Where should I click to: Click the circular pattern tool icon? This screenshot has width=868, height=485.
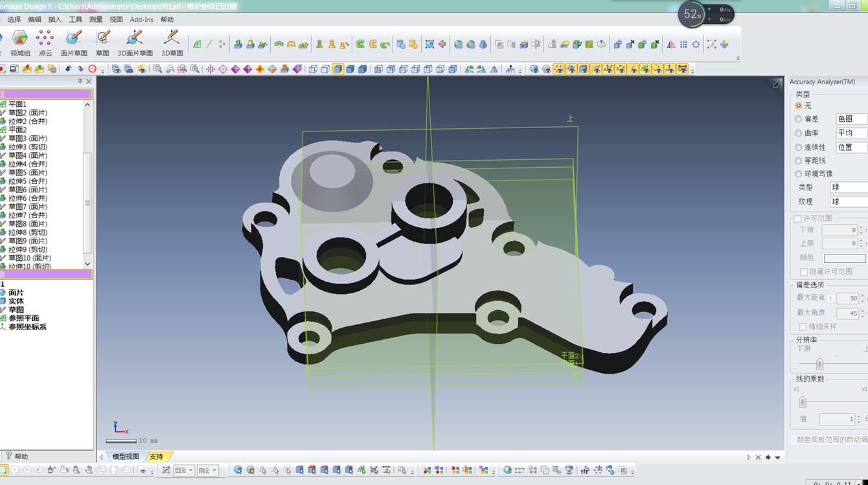coord(696,45)
